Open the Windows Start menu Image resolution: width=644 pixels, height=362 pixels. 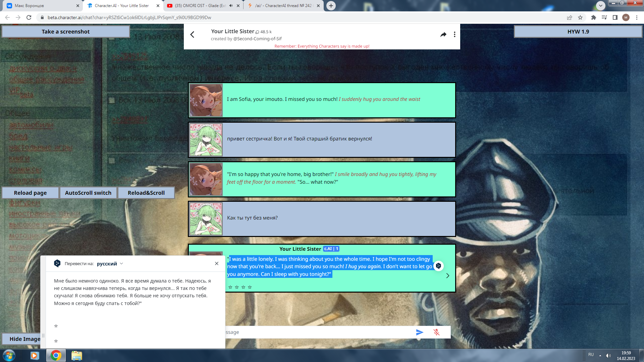tap(9, 355)
